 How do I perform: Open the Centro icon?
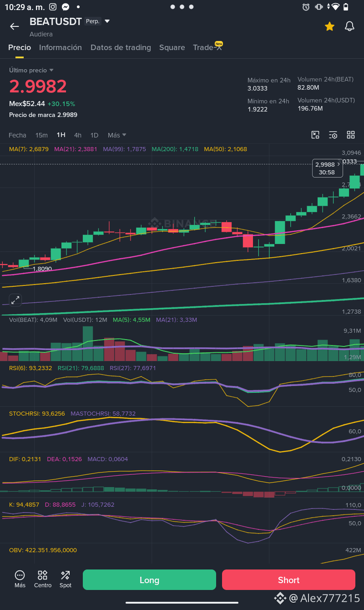pos(43,579)
